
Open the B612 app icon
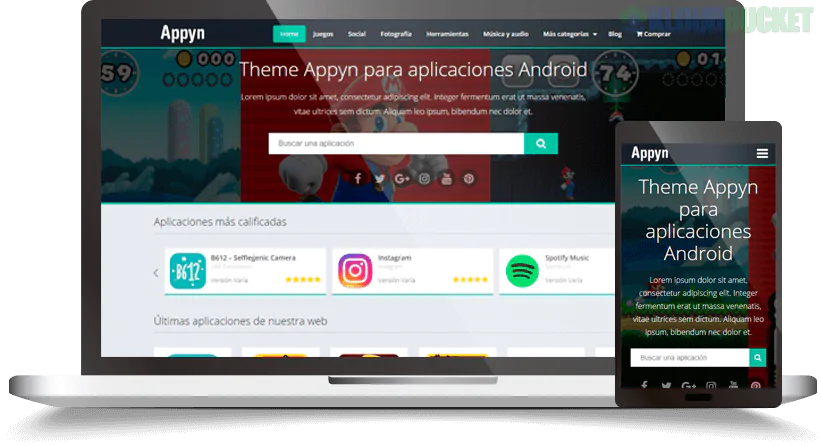187,271
